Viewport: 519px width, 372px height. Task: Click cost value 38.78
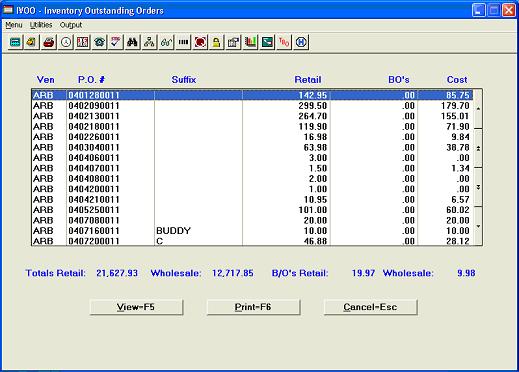[x=458, y=147]
